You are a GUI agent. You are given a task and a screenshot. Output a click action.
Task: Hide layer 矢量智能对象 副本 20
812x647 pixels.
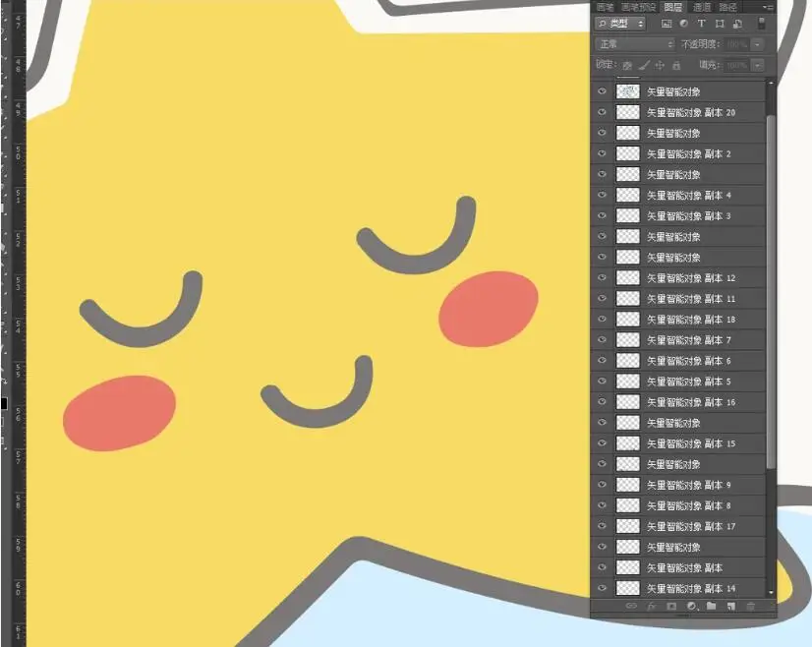coord(602,112)
